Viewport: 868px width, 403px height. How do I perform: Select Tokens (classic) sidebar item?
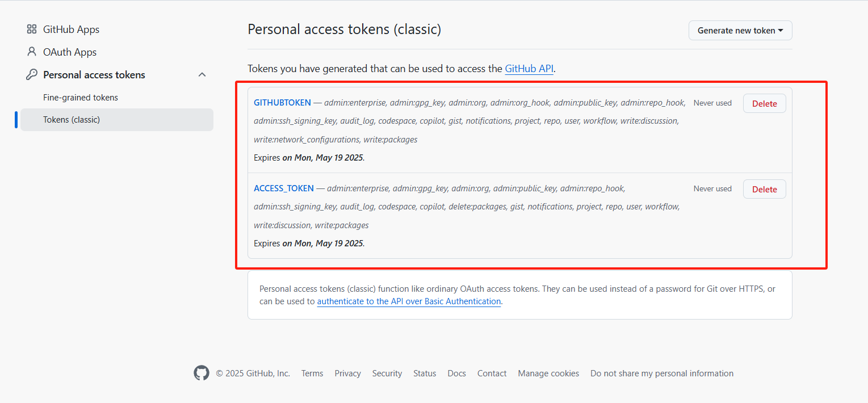[x=72, y=120]
